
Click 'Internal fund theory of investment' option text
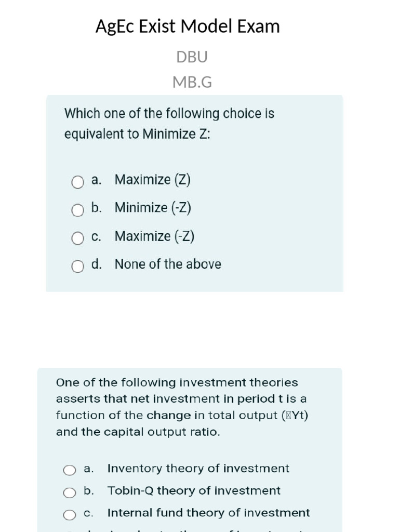pos(209,513)
